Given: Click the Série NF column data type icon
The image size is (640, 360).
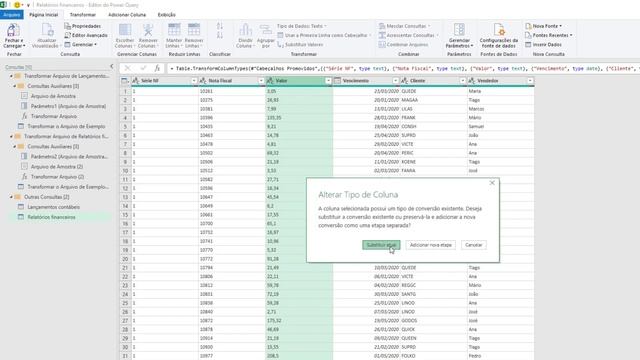Looking at the screenshot, I should coord(136,81).
